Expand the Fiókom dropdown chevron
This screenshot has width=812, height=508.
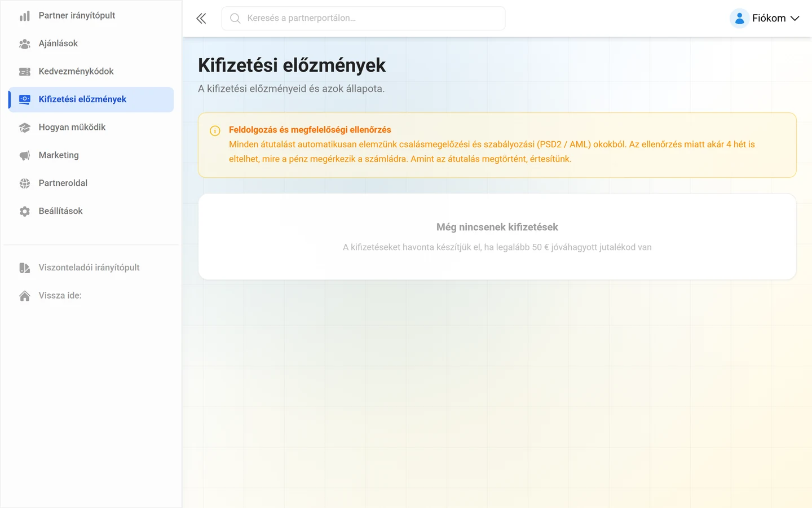[x=795, y=19]
